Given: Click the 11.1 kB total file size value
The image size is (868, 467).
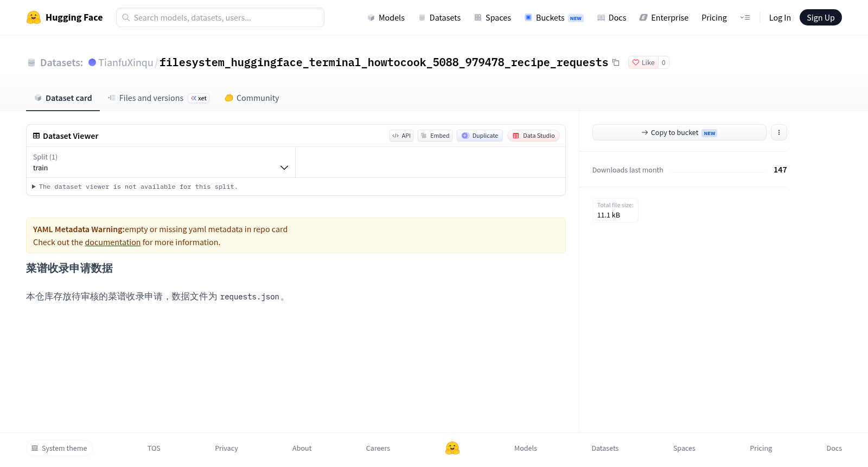Looking at the screenshot, I should (x=609, y=215).
